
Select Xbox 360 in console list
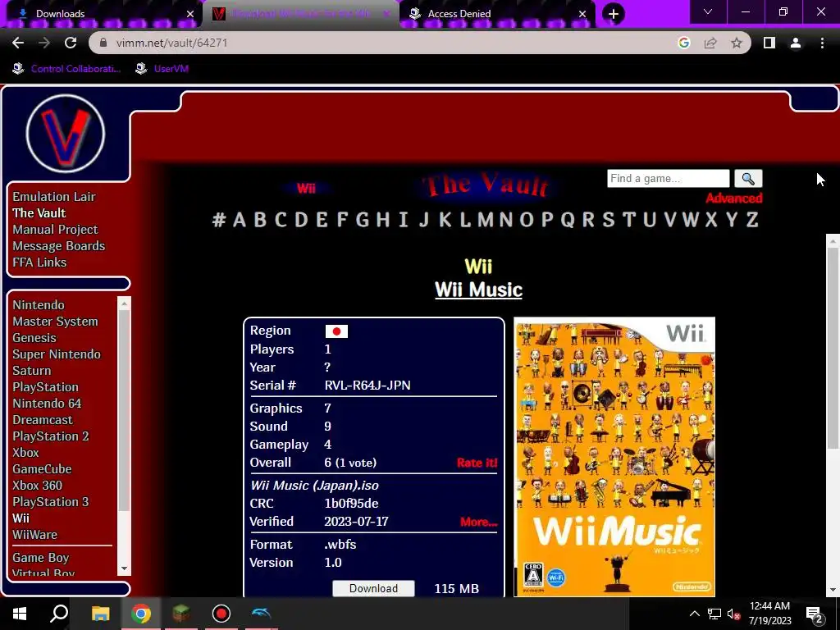click(38, 486)
